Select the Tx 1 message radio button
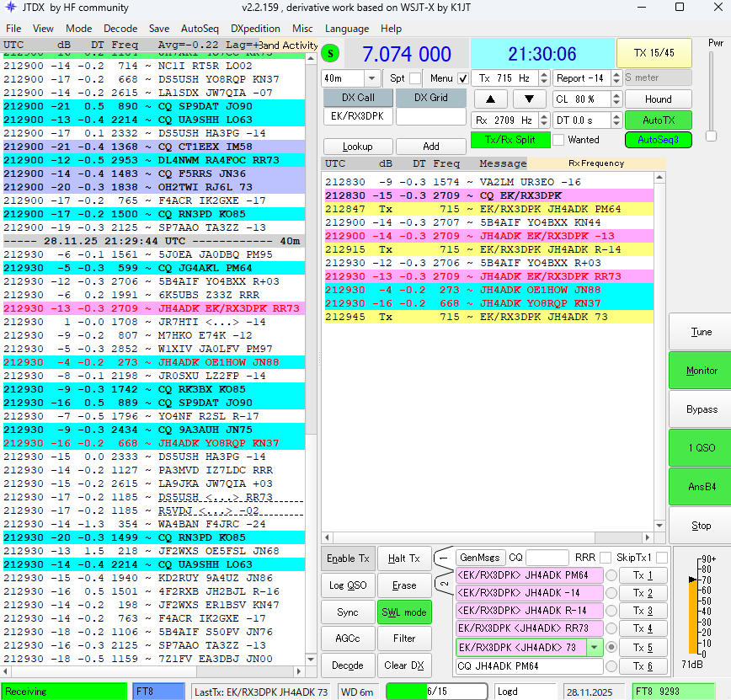The image size is (731, 700). coord(611,575)
